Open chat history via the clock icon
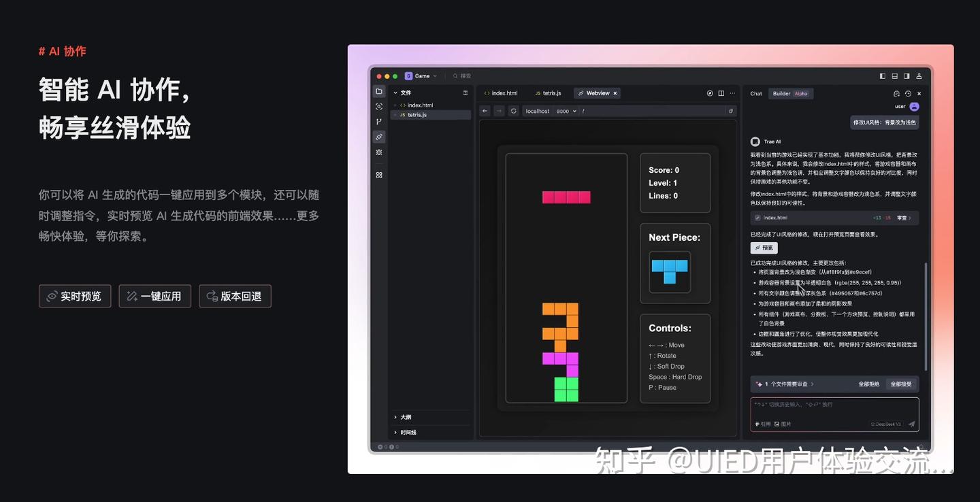Viewport: 980px width, 502px height. [908, 94]
